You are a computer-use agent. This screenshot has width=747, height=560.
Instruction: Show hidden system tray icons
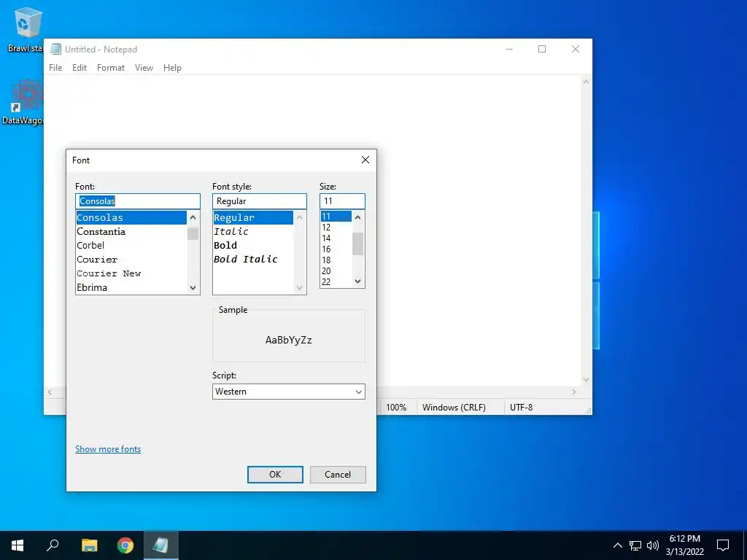pos(617,545)
